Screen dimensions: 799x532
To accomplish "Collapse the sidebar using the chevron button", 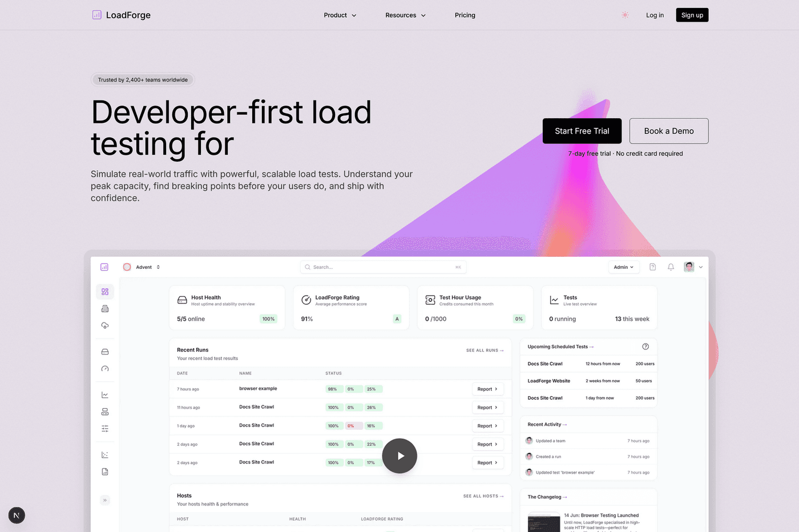I will [104, 500].
